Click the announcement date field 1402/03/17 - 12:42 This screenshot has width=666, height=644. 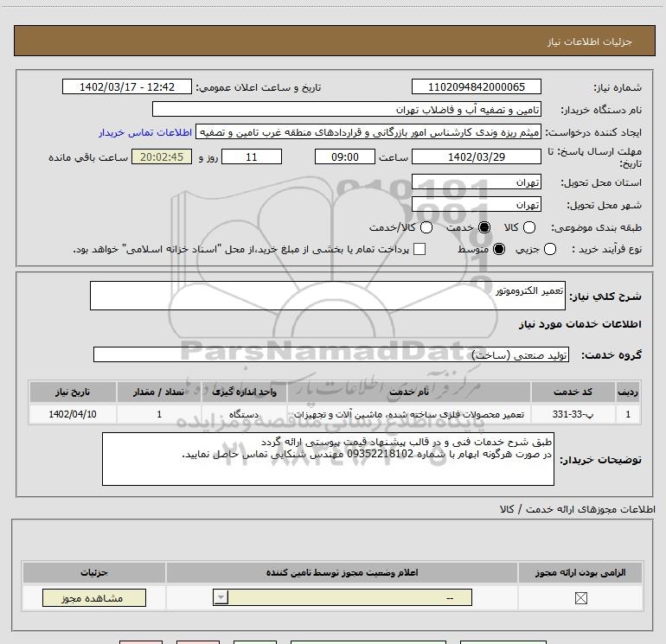tap(127, 86)
